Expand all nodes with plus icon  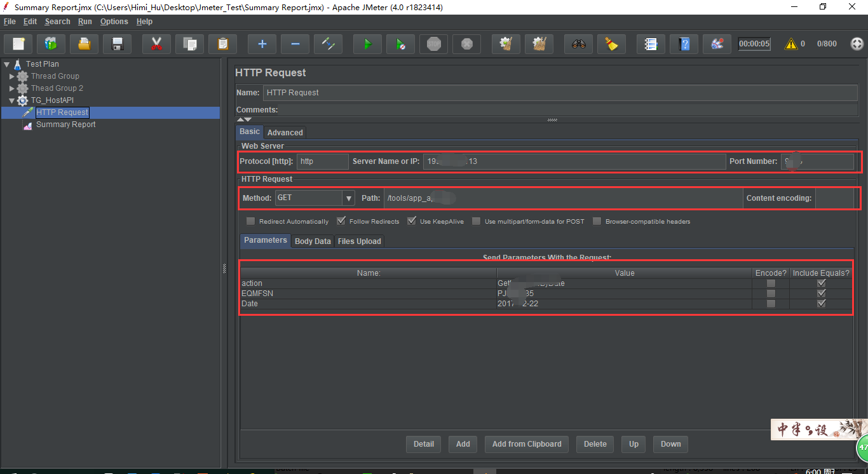(262, 44)
